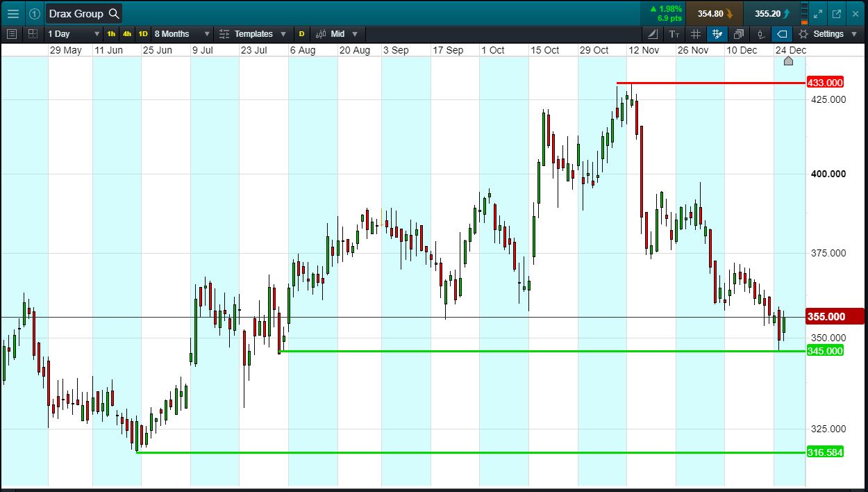Click the 325.000 price axis label

click(x=828, y=429)
